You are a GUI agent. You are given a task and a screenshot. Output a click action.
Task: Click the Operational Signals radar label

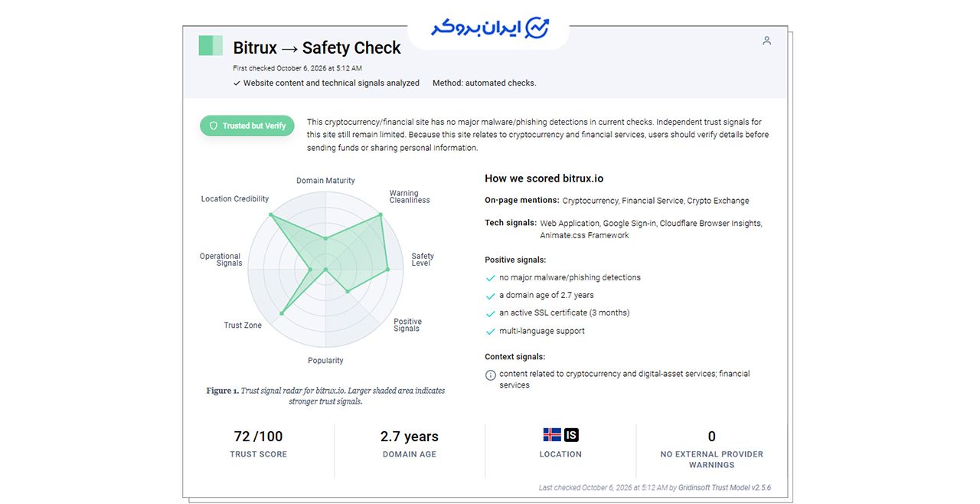(220, 260)
